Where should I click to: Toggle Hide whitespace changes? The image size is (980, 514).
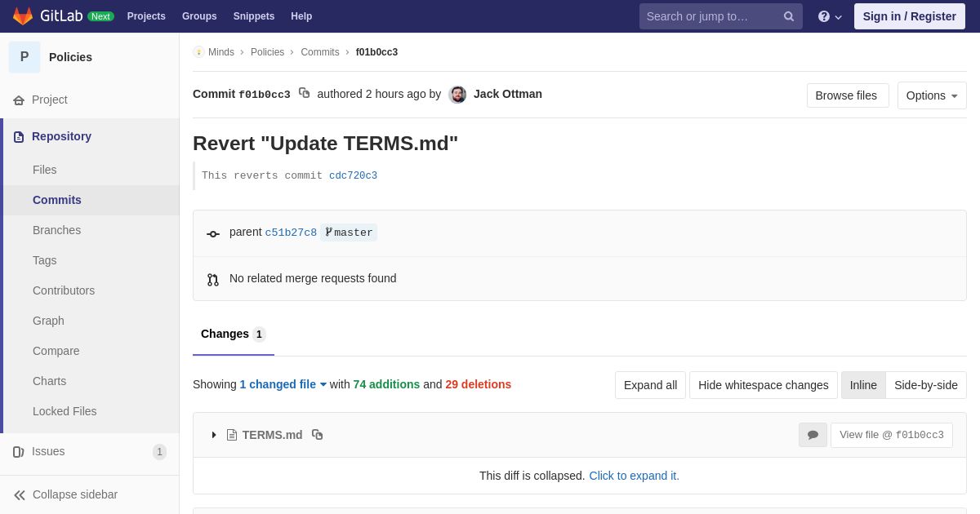click(x=764, y=385)
